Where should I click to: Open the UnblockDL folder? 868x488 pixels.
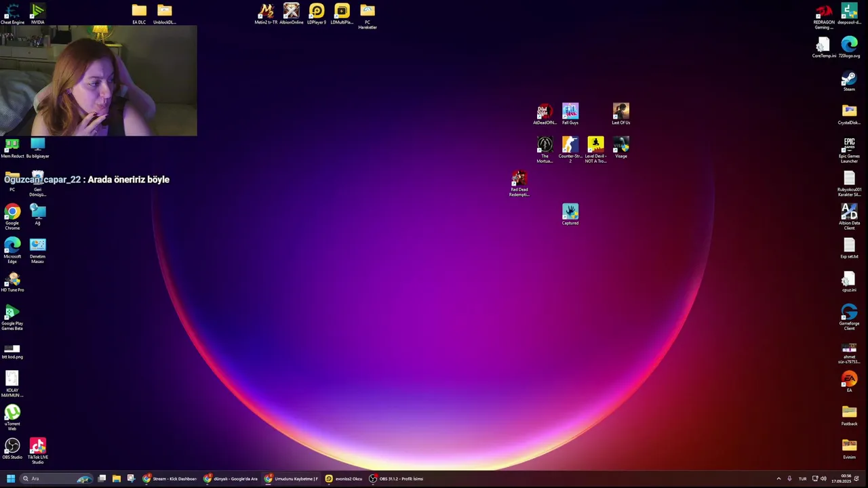(164, 14)
